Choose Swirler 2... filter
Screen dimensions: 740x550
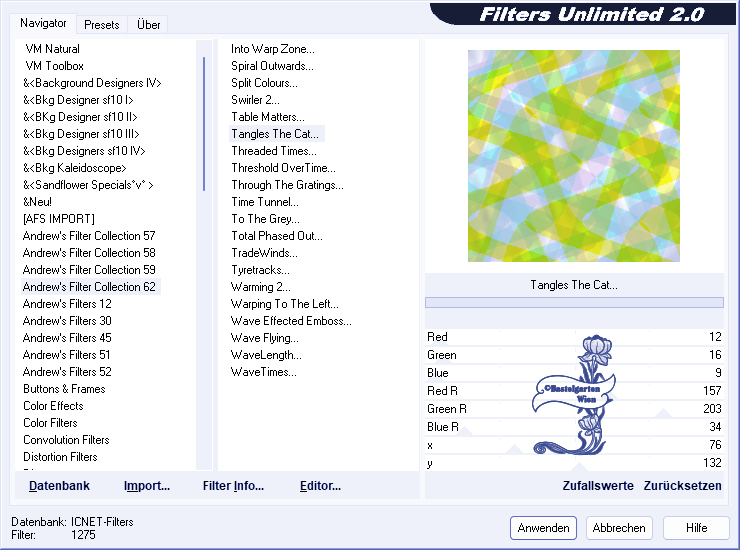(x=255, y=100)
